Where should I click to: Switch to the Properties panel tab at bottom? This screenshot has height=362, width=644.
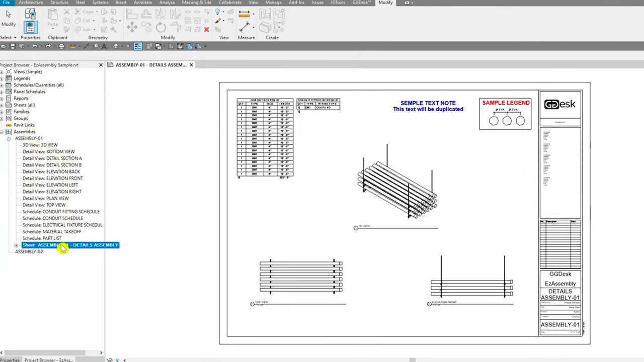click(10, 359)
